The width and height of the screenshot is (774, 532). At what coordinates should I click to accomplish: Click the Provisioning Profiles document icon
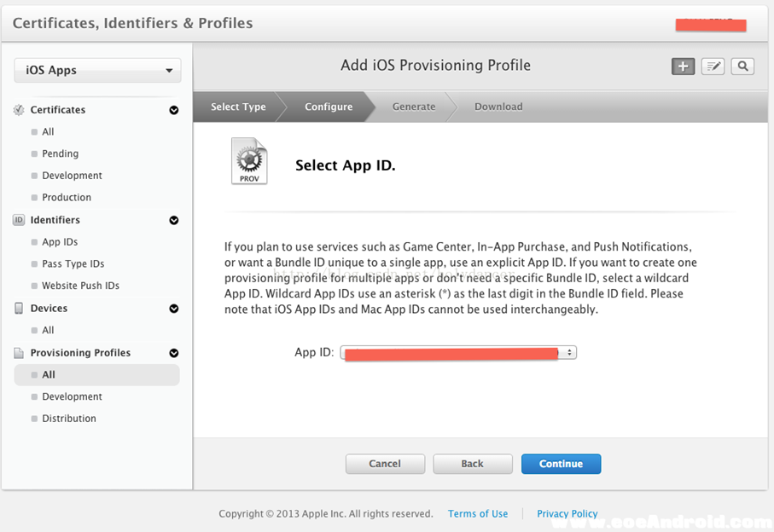pyautogui.click(x=19, y=353)
